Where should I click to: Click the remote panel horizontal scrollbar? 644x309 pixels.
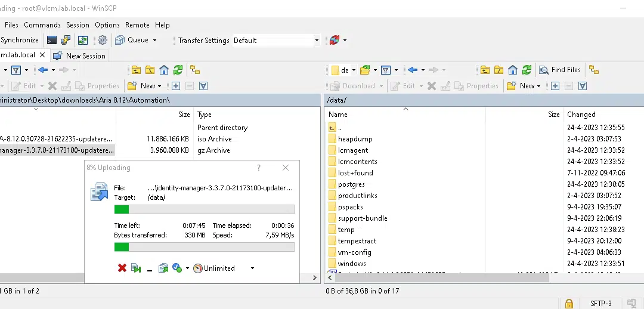pos(442,278)
